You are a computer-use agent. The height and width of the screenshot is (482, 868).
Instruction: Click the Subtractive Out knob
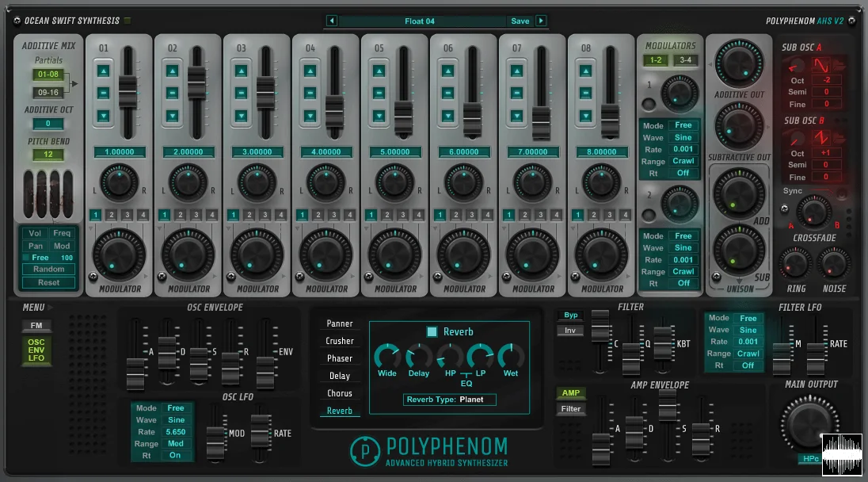point(739,127)
